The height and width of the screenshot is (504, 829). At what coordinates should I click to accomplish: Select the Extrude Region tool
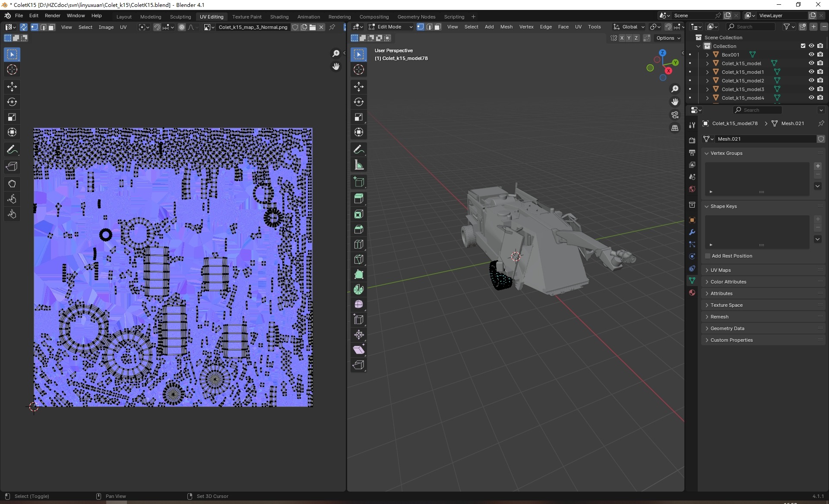(x=358, y=199)
